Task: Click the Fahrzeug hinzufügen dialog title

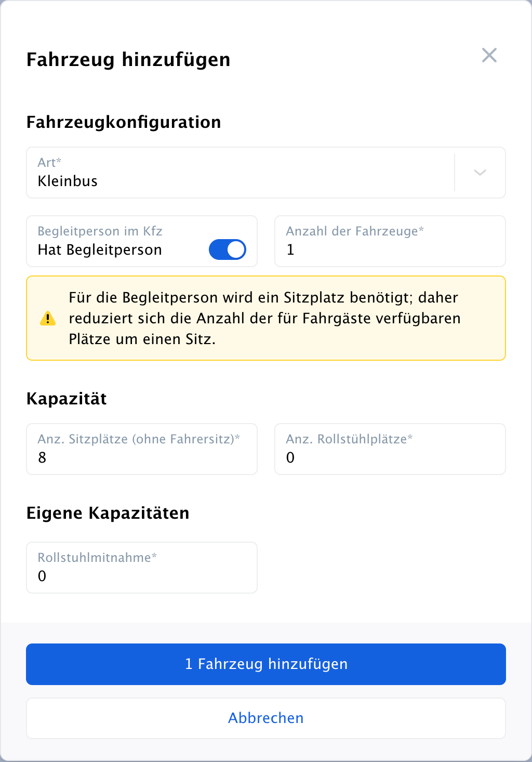Action: [128, 59]
